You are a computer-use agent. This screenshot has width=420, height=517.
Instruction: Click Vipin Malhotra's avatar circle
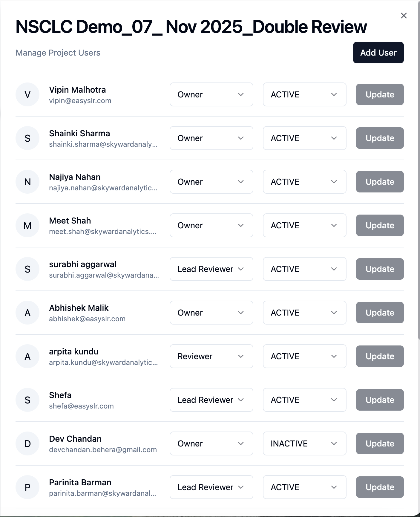27,95
